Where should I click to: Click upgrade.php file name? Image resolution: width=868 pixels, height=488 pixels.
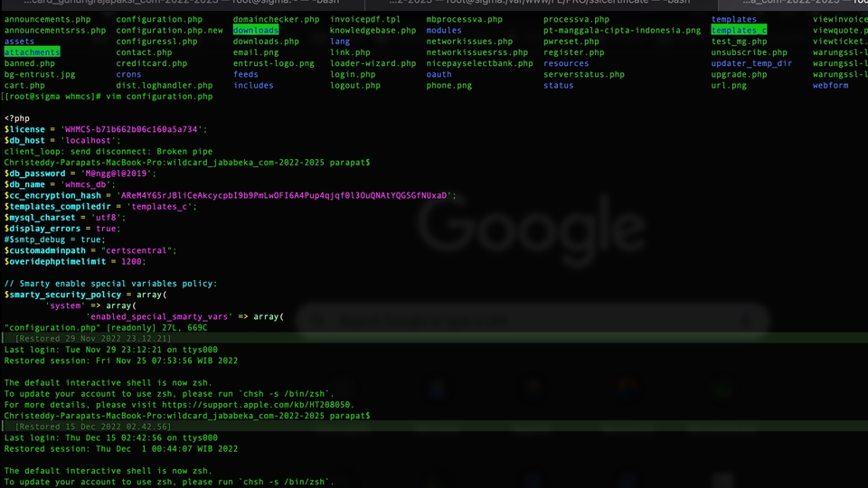(x=739, y=75)
